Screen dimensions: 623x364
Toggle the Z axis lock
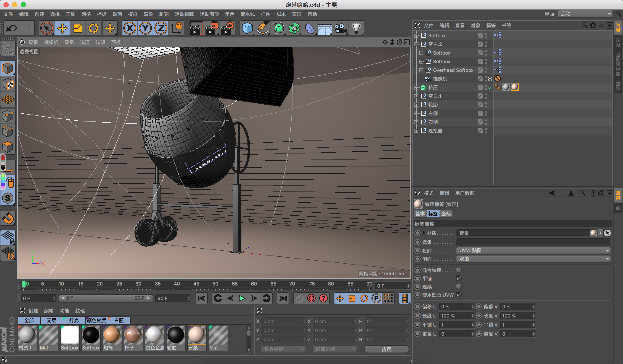pos(161,28)
